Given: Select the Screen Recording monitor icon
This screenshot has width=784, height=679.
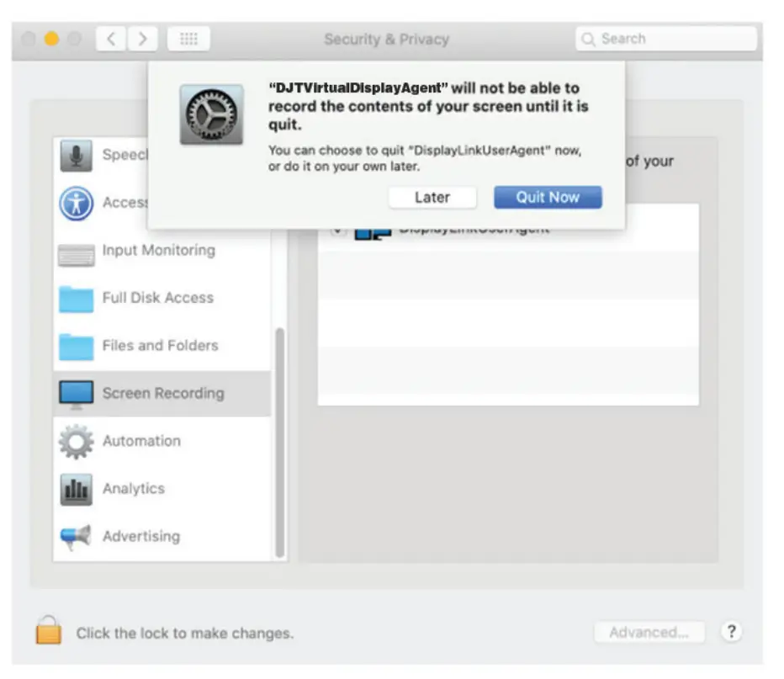Looking at the screenshot, I should click(x=76, y=392).
